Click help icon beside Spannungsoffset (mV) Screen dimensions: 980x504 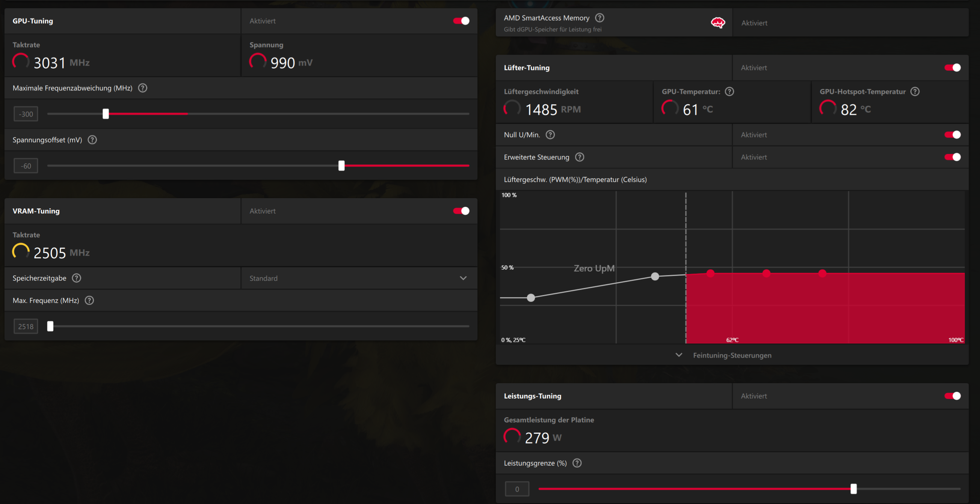(92, 140)
